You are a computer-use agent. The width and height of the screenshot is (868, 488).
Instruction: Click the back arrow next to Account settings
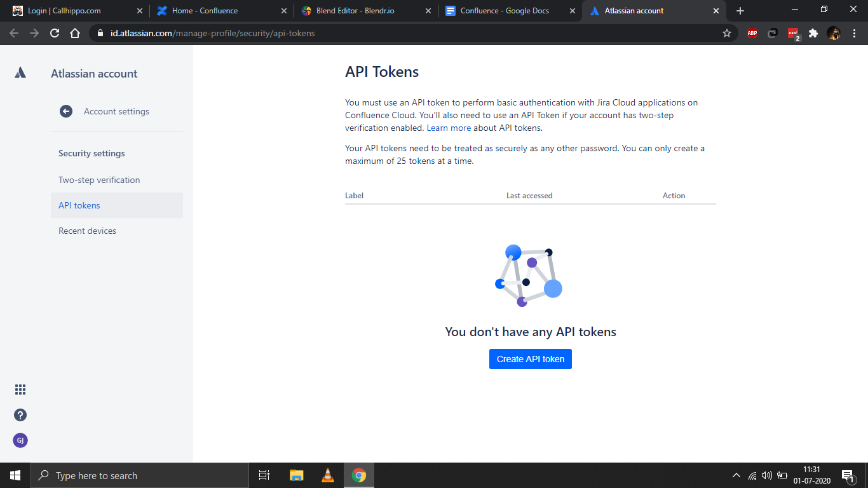click(66, 111)
